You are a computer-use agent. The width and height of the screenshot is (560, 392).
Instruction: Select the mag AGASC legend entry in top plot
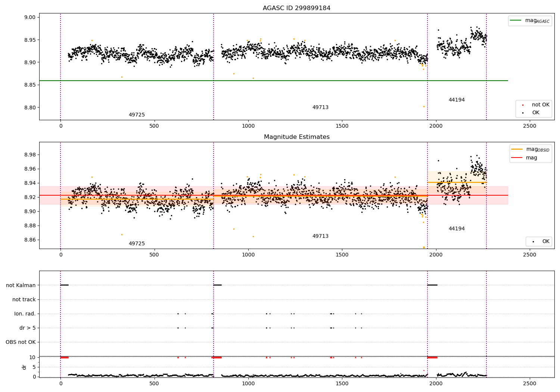coord(530,21)
